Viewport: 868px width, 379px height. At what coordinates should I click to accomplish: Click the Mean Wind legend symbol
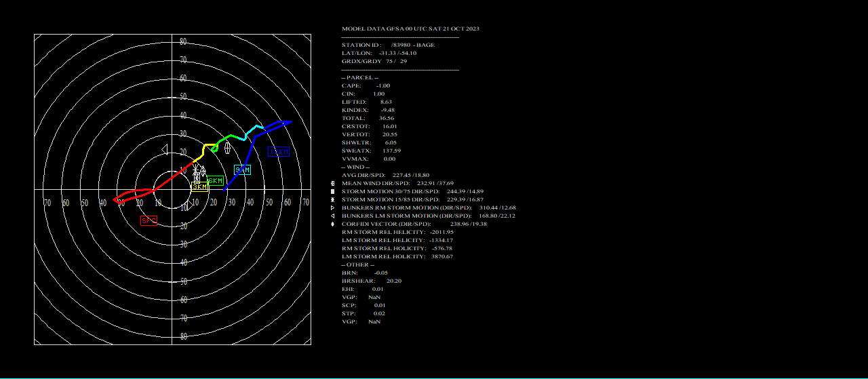tap(332, 183)
